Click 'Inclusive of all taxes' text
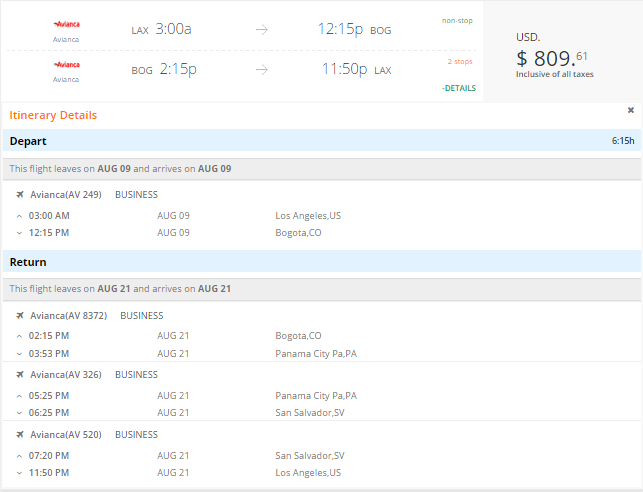The width and height of the screenshot is (643, 492). point(554,74)
